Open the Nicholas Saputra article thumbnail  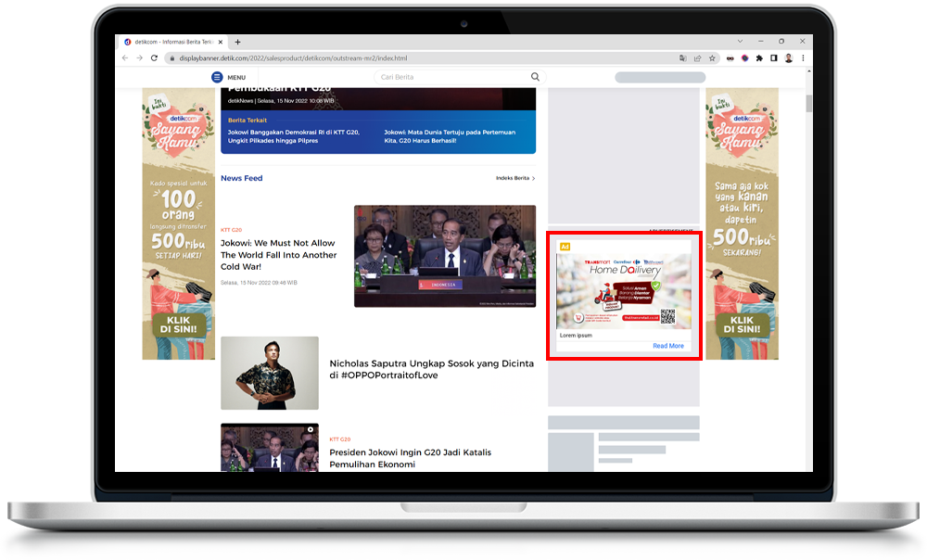[x=270, y=373]
